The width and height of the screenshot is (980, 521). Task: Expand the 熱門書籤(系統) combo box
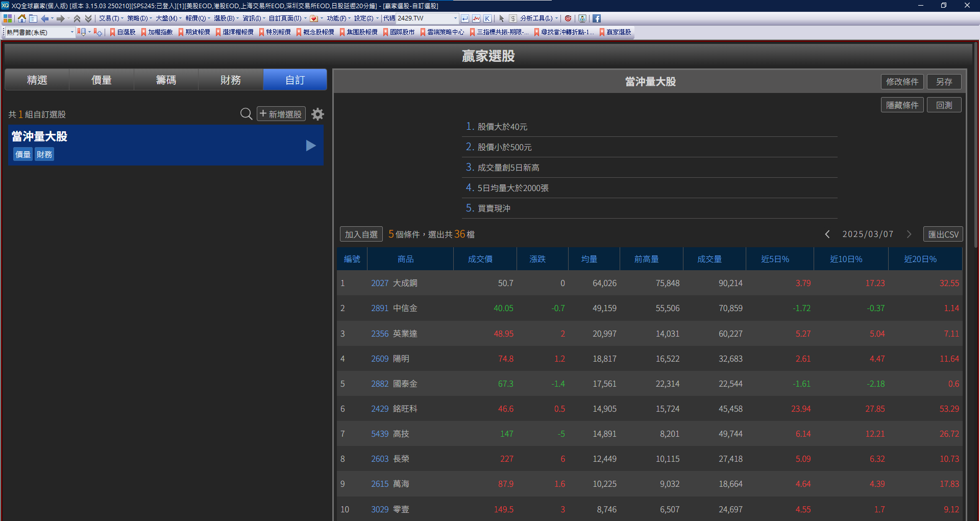point(72,32)
